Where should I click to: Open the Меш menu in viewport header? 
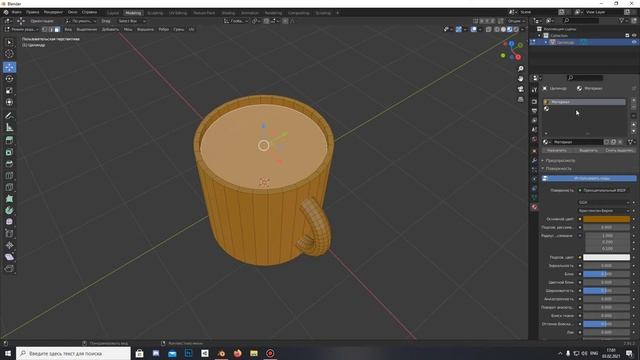point(128,29)
